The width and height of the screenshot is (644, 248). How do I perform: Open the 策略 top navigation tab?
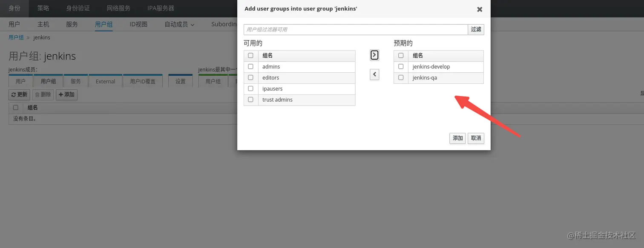(43, 8)
